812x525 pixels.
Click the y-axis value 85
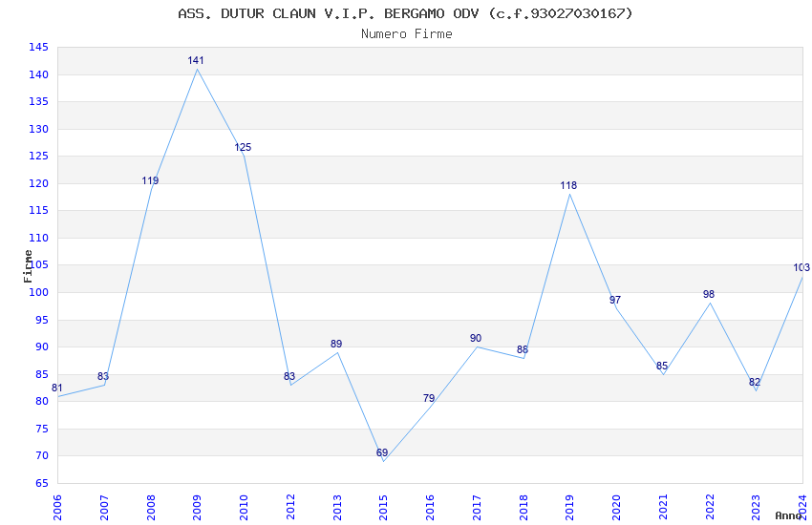tap(42, 374)
